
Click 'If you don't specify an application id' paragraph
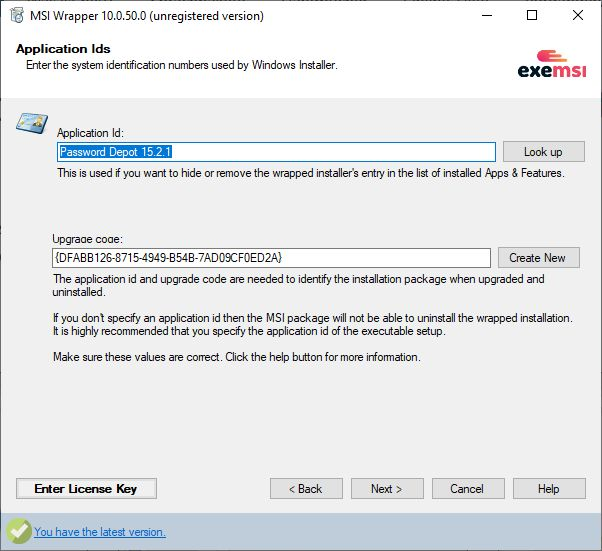(313, 324)
